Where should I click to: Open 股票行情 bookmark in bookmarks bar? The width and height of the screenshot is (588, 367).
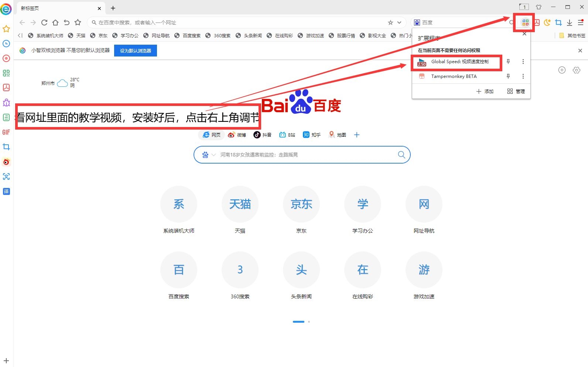point(342,35)
